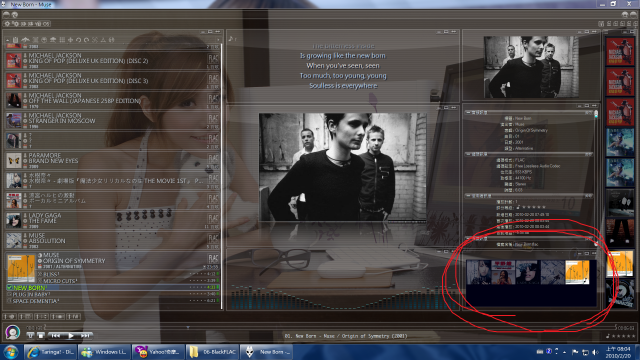Open the Start menu orb
The width and height of the screenshot is (640, 360).
[x=11, y=352]
